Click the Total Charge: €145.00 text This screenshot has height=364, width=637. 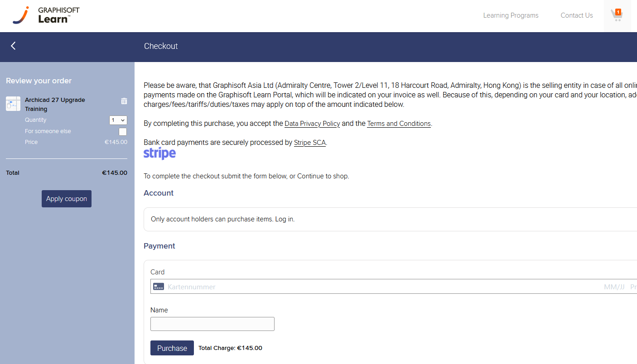pyautogui.click(x=230, y=348)
